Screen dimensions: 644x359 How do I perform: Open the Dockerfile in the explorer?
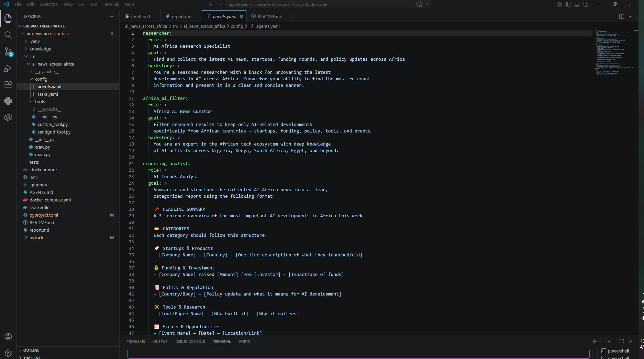tap(40, 207)
